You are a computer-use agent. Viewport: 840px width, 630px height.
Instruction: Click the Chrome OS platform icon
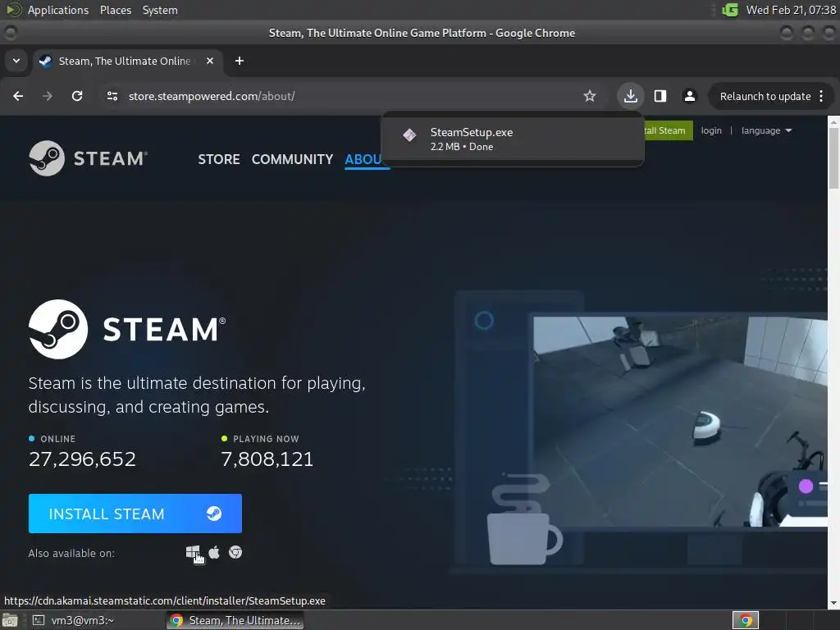pos(235,552)
